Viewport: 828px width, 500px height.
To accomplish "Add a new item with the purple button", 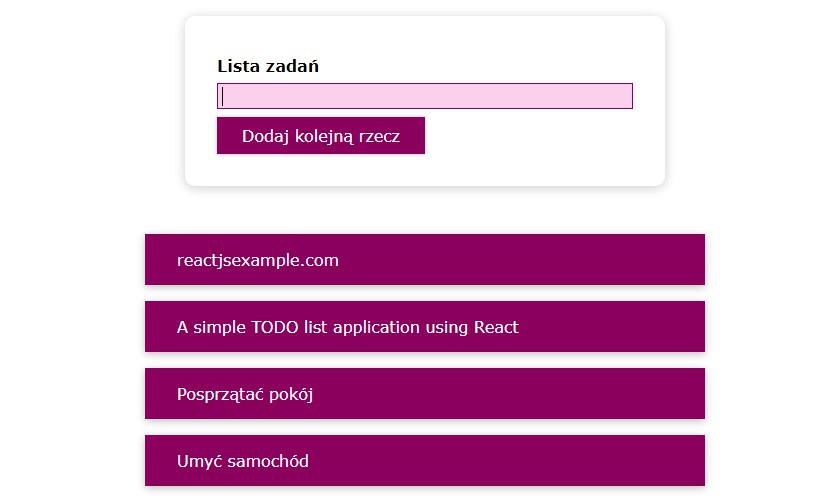I will 320,136.
